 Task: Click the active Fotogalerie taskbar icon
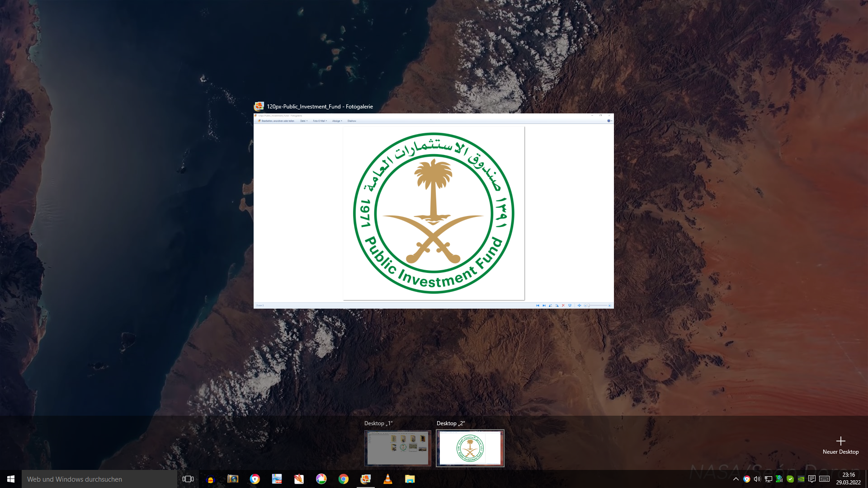point(365,479)
